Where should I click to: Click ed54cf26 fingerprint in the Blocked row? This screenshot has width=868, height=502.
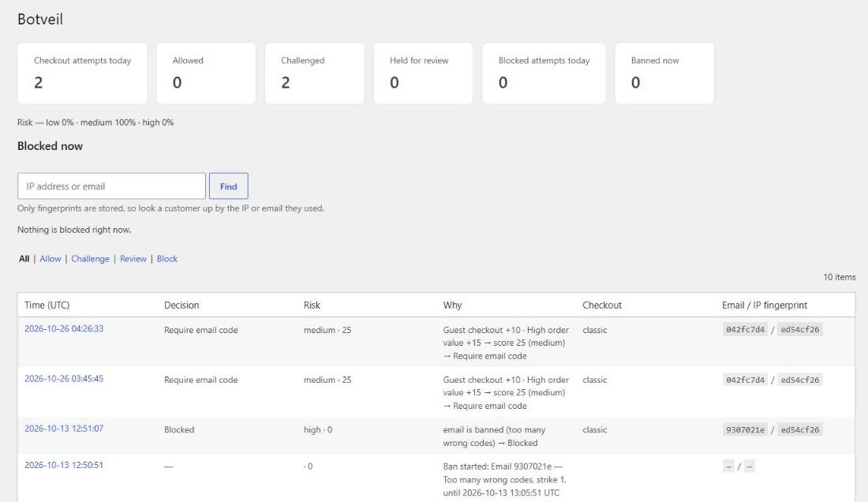[800, 429]
